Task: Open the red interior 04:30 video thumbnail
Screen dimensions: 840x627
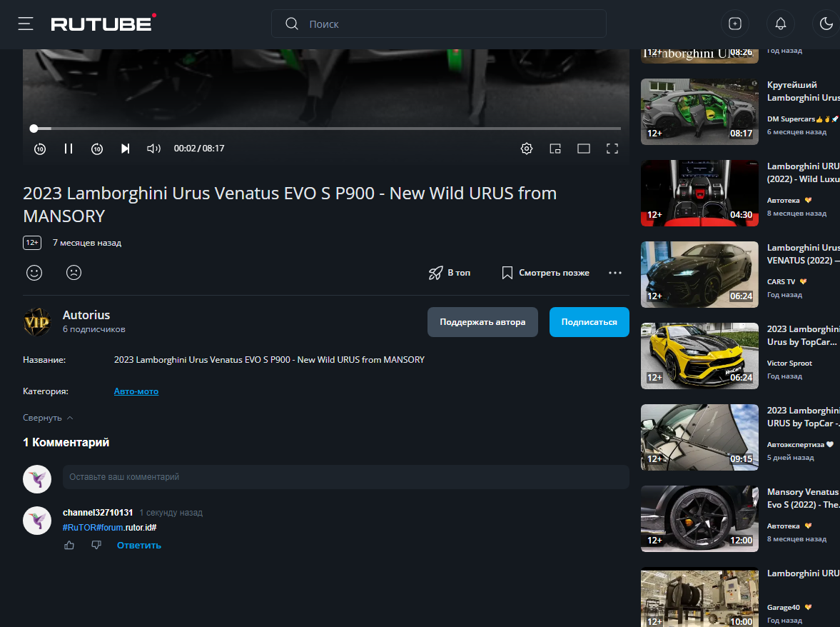Action: (x=699, y=193)
